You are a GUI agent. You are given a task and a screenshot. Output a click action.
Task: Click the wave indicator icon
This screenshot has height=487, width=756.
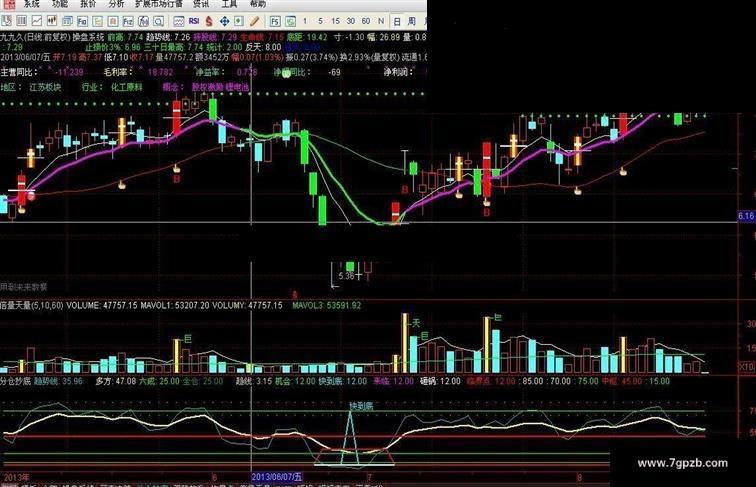tap(179, 21)
